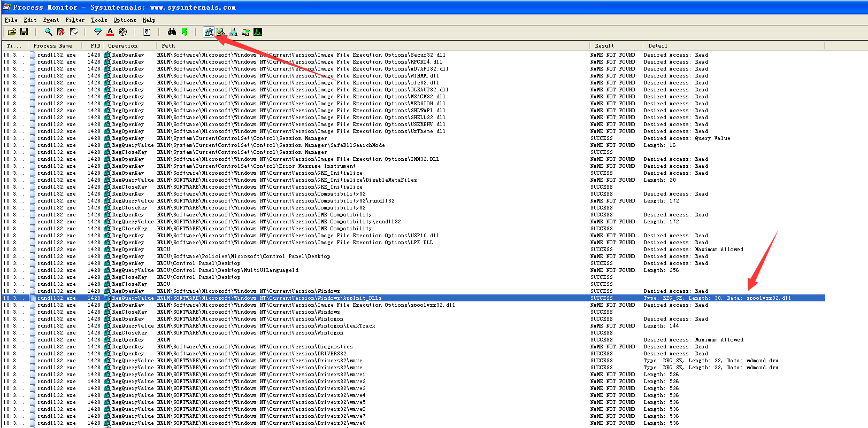
Task: Toggle Show Process and Thread Activity icon
Action: click(x=245, y=32)
